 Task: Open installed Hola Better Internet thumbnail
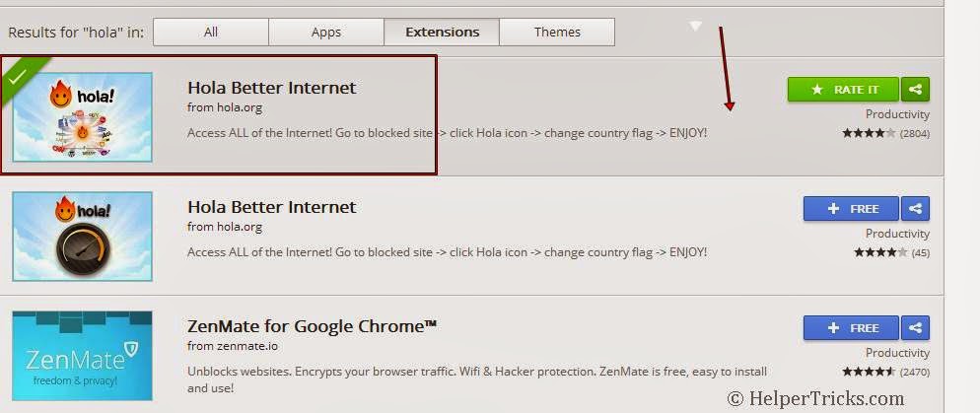point(83,117)
